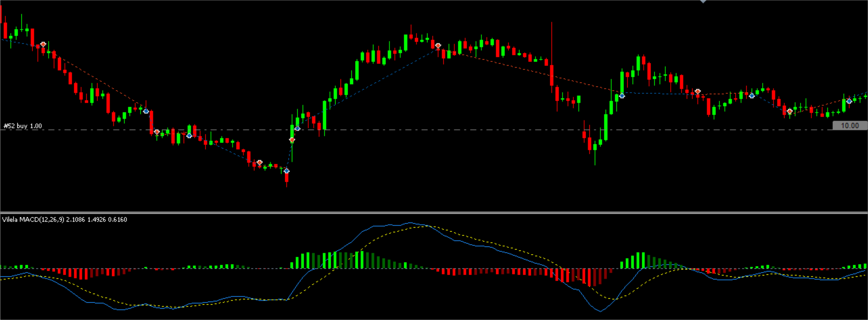Click the rightmost blue buy arrow marker

tap(850, 101)
